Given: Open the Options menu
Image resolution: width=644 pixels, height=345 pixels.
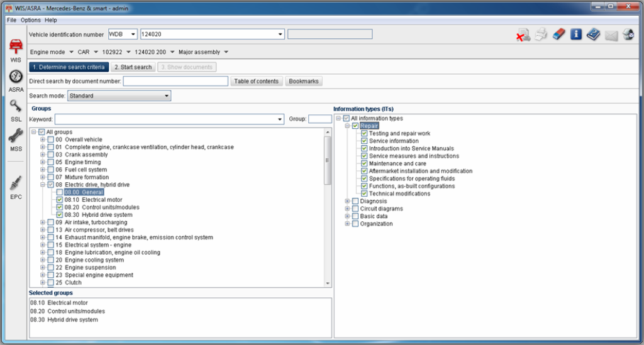Looking at the screenshot, I should [x=31, y=20].
